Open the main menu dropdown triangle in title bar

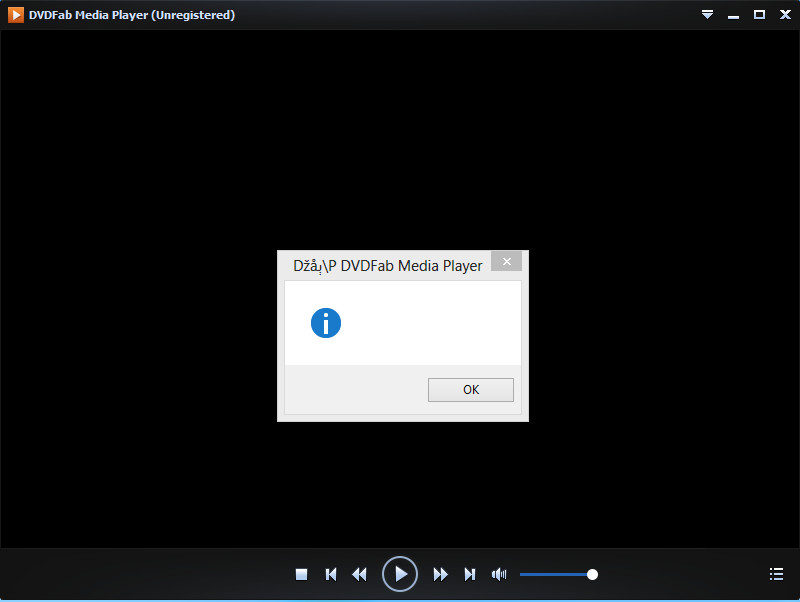708,15
